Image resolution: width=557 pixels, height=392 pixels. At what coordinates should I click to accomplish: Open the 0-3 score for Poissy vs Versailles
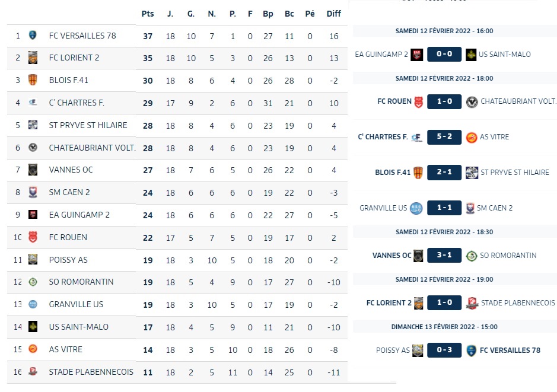pyautogui.click(x=444, y=350)
